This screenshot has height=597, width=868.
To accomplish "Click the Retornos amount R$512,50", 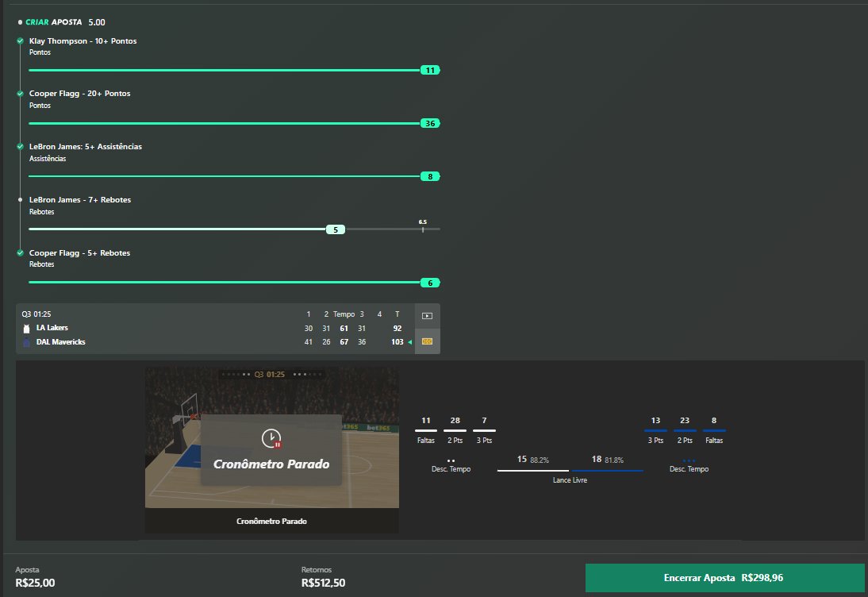I will click(x=323, y=583).
